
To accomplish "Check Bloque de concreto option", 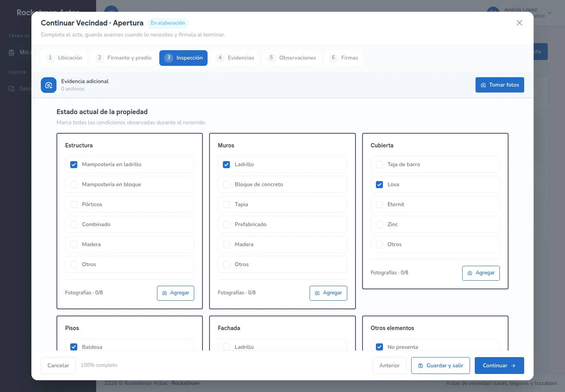I will tap(226, 185).
